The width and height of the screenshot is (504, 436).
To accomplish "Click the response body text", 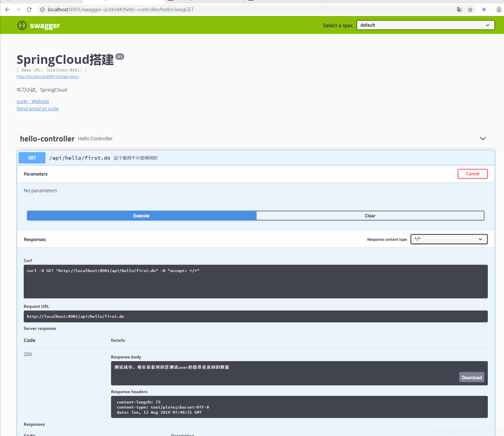I will click(x=172, y=367).
